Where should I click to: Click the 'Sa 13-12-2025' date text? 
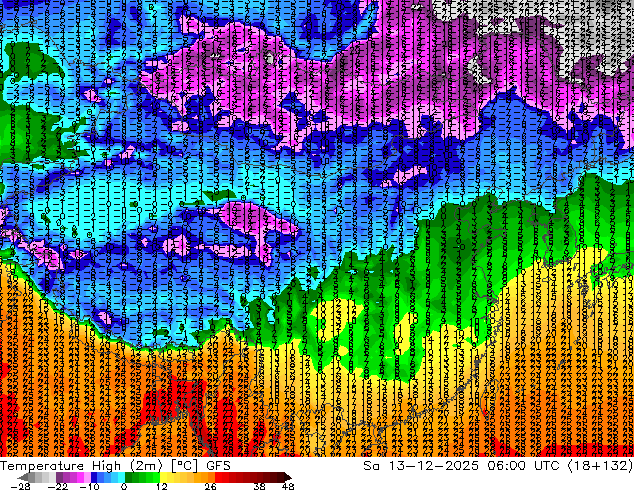421,466
